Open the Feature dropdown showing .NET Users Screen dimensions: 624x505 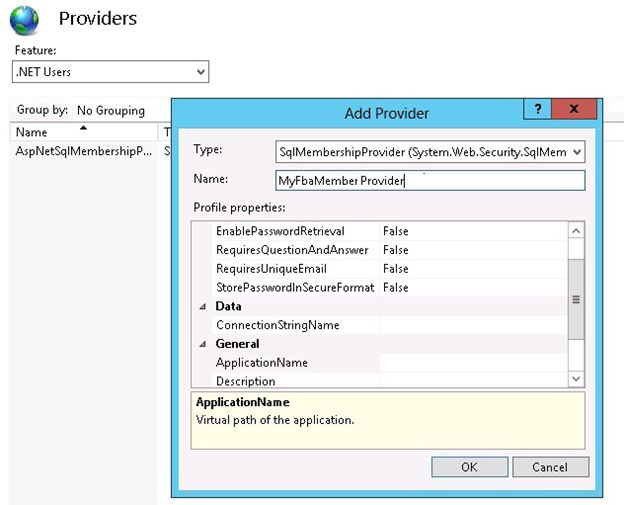(x=111, y=72)
